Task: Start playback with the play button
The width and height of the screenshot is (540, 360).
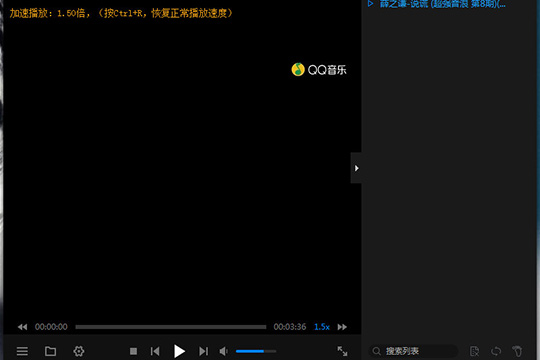Action: (x=179, y=351)
